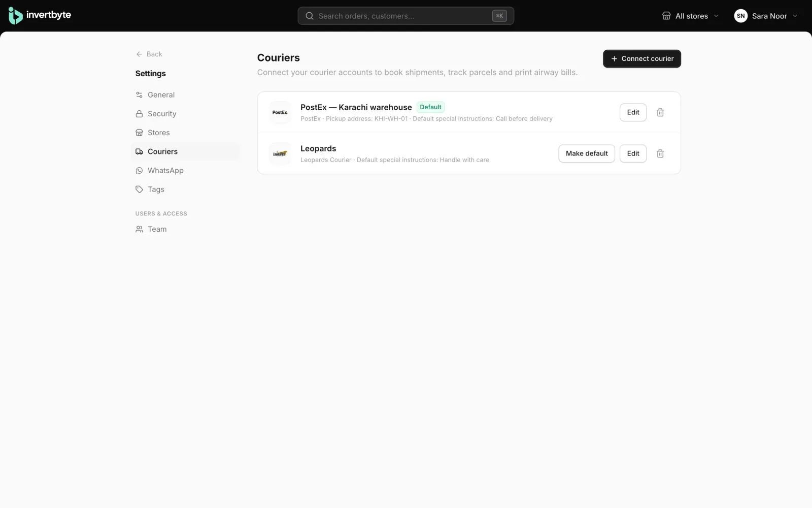Click the invertbyte logo icon
Image resolution: width=812 pixels, height=508 pixels.
pyautogui.click(x=15, y=16)
